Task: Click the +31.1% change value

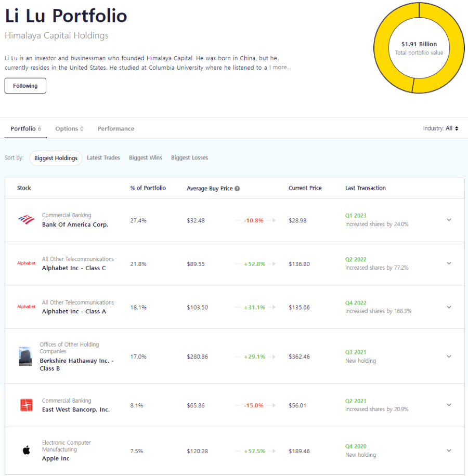Action: 254,308
